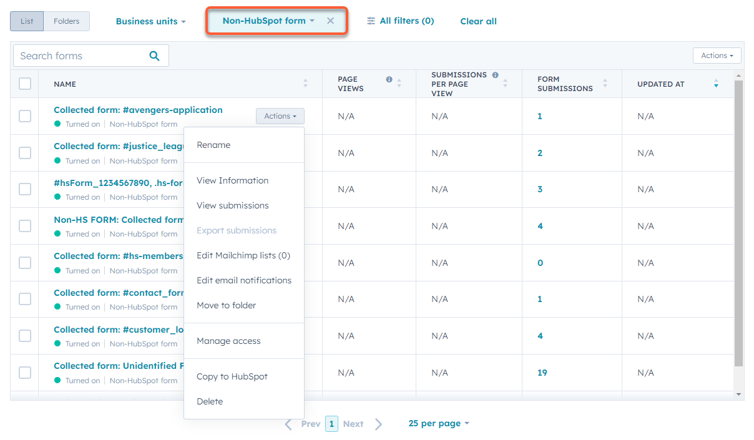
Task: Choose Manage access option
Action: point(228,341)
